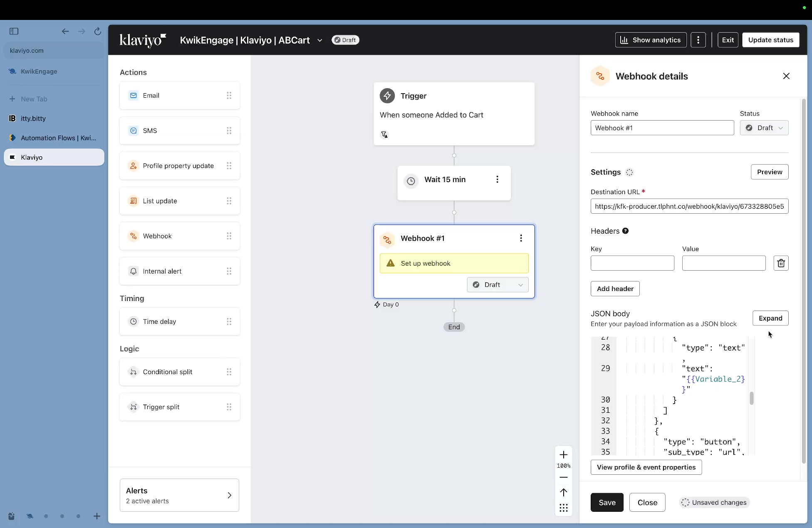Click the details panel vertical scrollbar
Viewport: 812px width, 528px height.
tap(804, 281)
